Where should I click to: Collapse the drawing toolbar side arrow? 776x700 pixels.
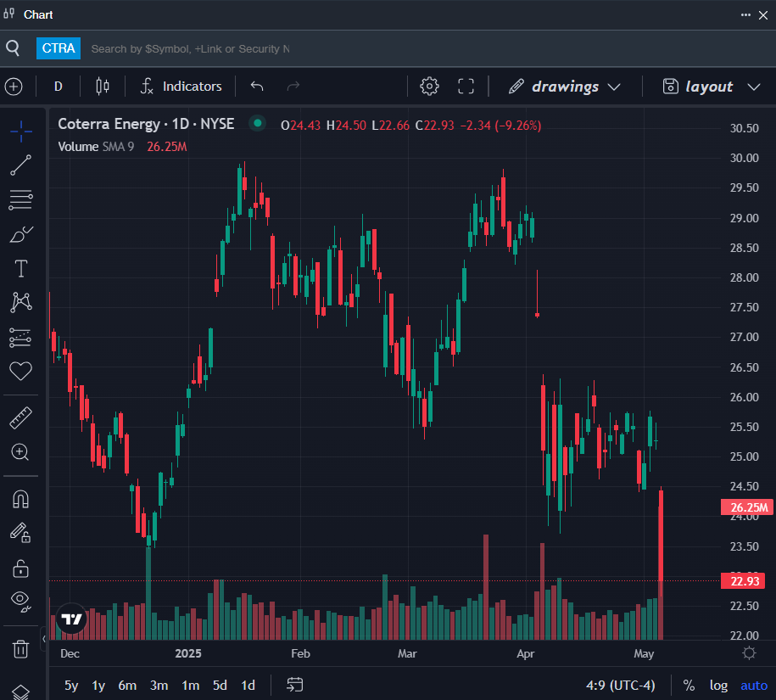(44, 639)
